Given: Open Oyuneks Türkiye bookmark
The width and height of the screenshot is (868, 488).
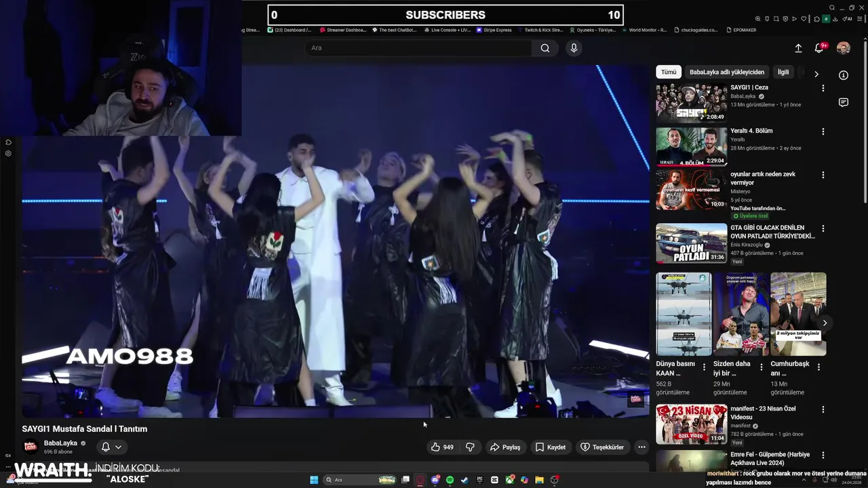Looking at the screenshot, I should pos(593,30).
